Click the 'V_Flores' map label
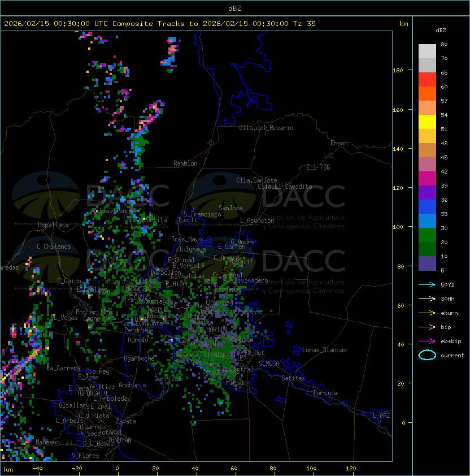This screenshot has width=470, height=476. point(85,456)
